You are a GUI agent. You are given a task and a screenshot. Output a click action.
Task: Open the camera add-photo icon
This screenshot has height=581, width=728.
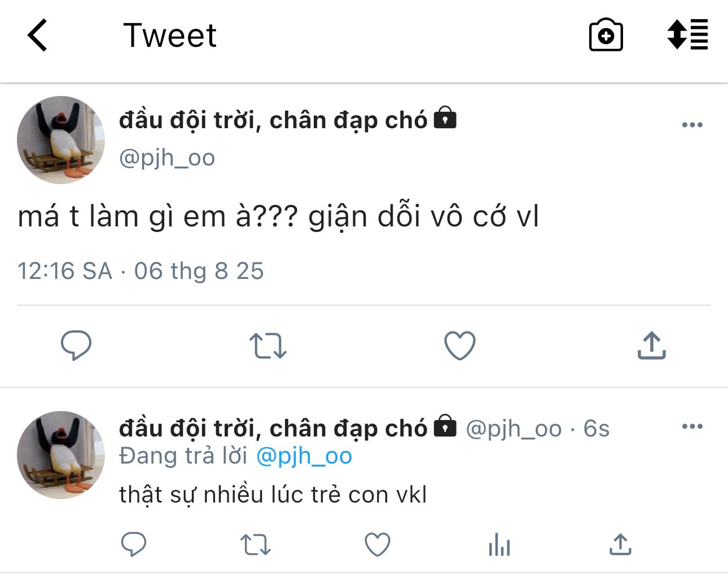pyautogui.click(x=606, y=35)
